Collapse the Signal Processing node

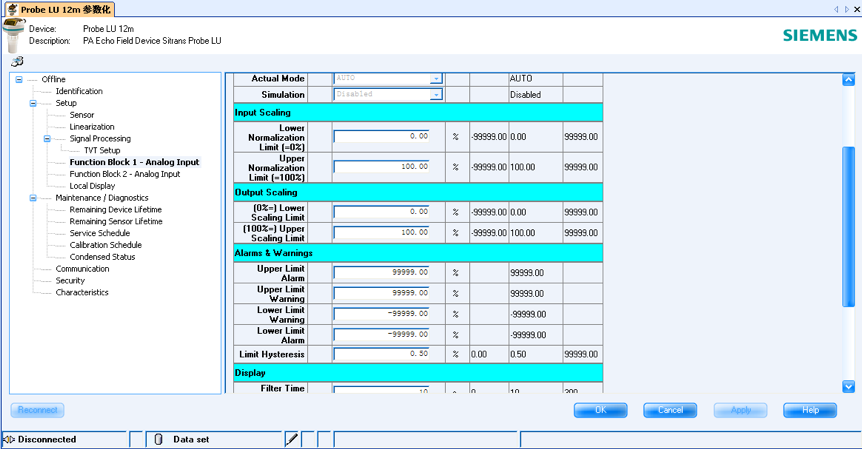[47, 138]
